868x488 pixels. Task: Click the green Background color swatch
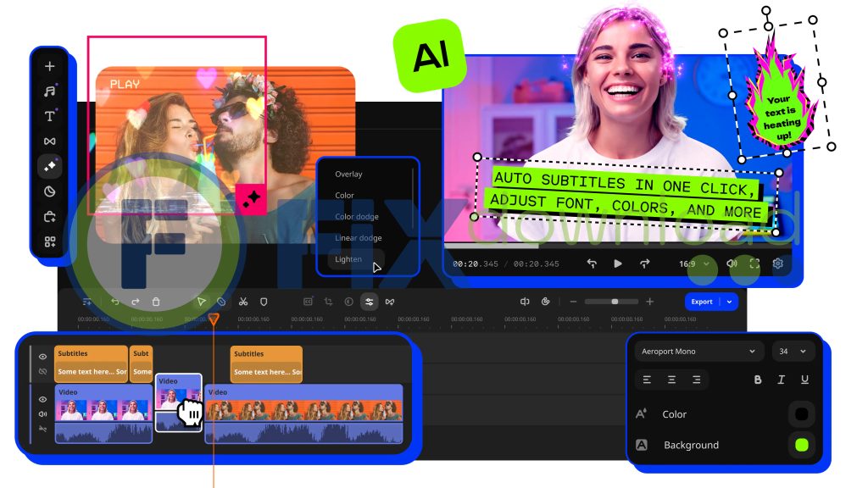pos(801,445)
